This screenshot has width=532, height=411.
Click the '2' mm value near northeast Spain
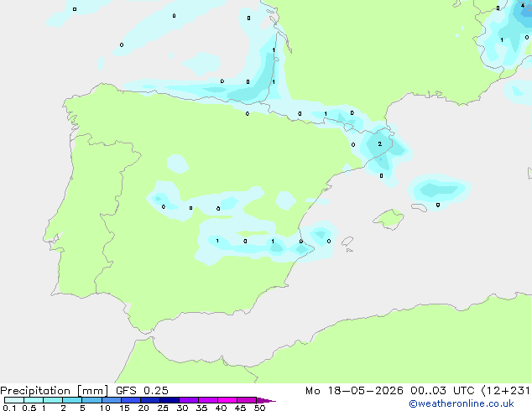click(379, 143)
